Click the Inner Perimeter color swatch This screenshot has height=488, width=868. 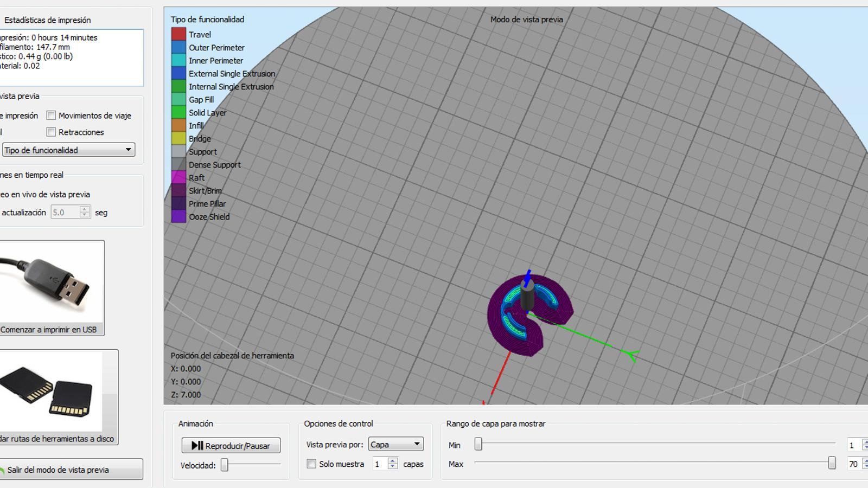tap(178, 60)
